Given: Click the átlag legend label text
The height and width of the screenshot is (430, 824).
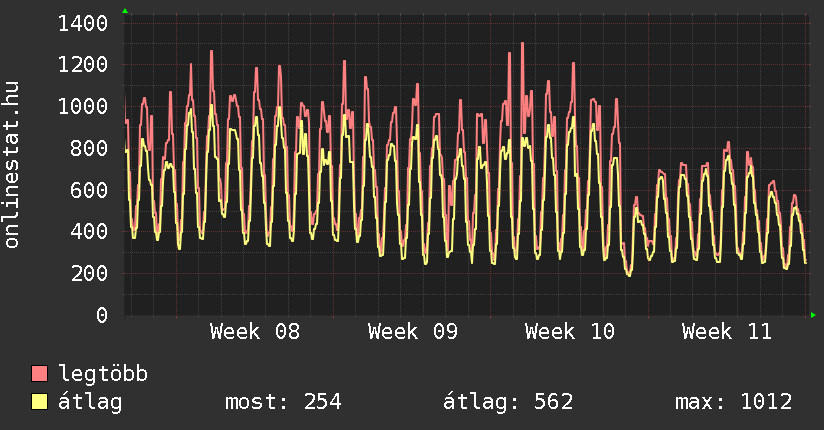Looking at the screenshot, I should click(90, 402).
